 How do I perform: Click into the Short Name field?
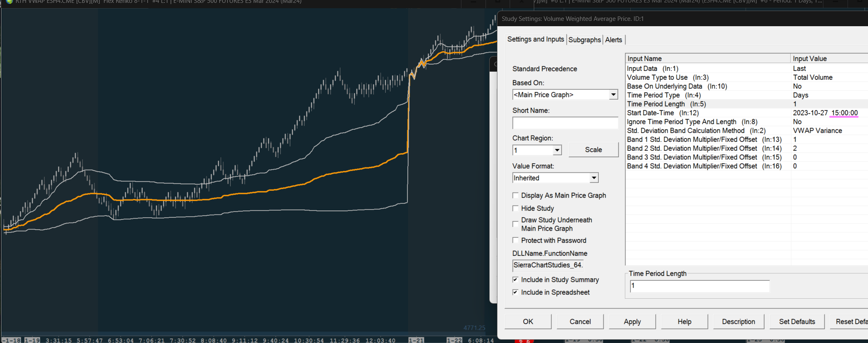(x=565, y=123)
